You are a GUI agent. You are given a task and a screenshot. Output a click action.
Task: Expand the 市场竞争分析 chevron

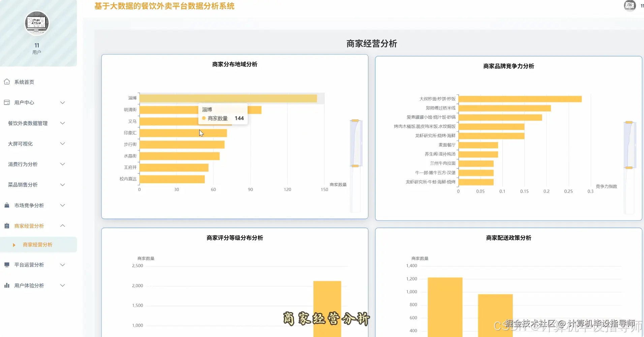point(62,205)
